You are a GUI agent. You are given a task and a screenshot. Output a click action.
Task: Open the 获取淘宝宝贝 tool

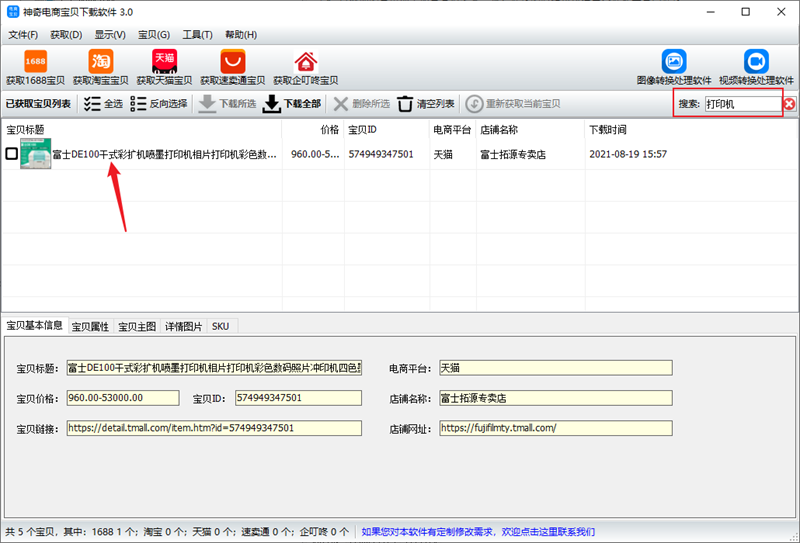[101, 67]
